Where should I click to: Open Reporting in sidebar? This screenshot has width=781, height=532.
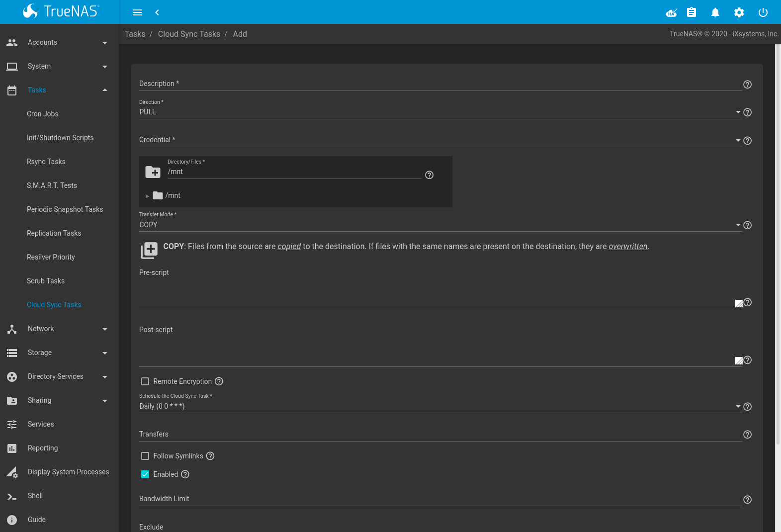[60, 448]
